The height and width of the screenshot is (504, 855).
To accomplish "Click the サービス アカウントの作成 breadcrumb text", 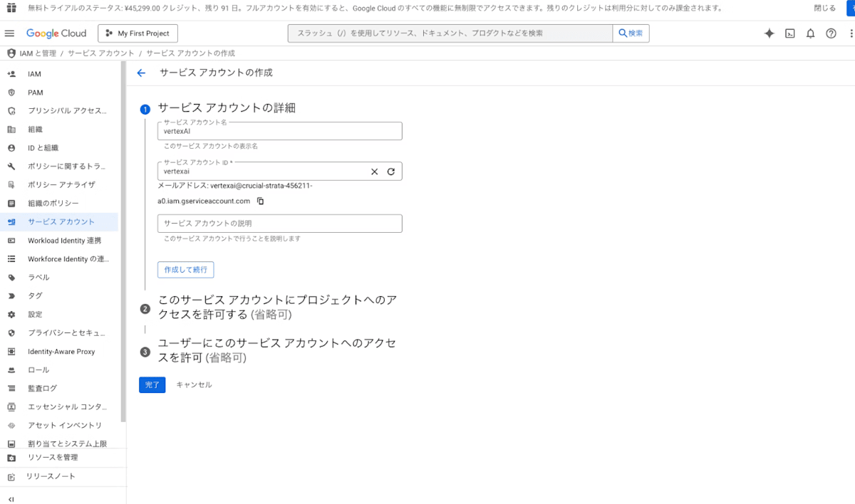I will coord(191,53).
